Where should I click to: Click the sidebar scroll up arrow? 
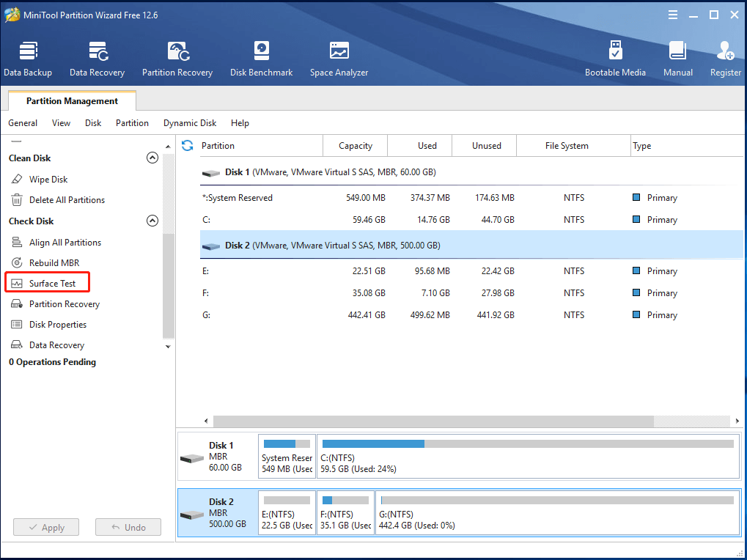tap(168, 147)
